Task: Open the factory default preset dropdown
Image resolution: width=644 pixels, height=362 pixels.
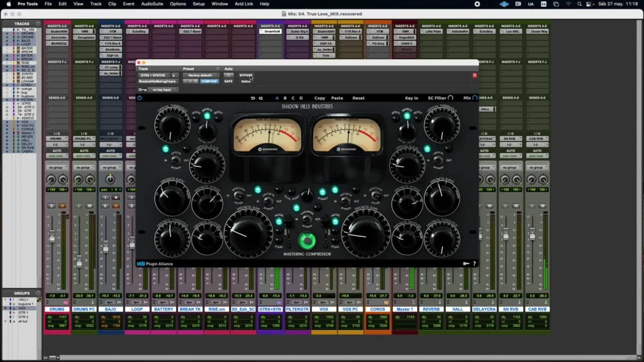Action: pyautogui.click(x=200, y=75)
